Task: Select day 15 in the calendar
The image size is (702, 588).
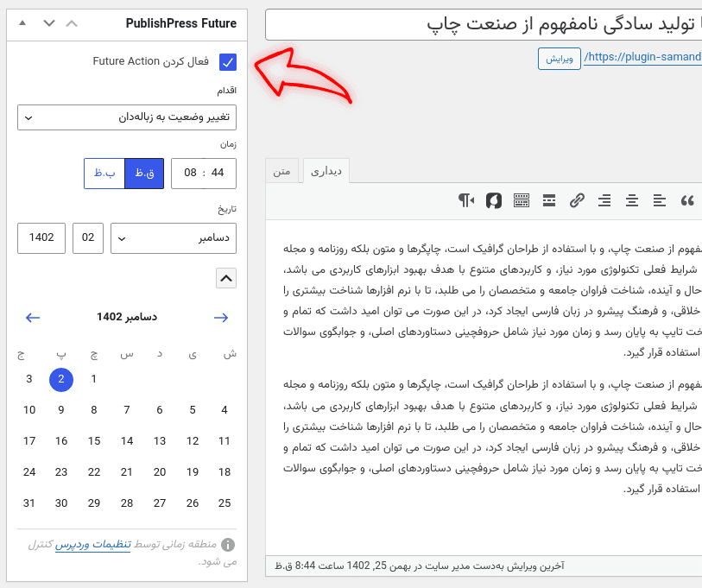Action: point(94,441)
